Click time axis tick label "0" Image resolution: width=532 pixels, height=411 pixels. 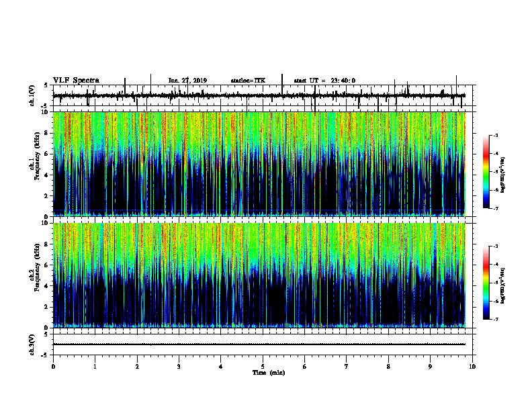[x=53, y=367]
